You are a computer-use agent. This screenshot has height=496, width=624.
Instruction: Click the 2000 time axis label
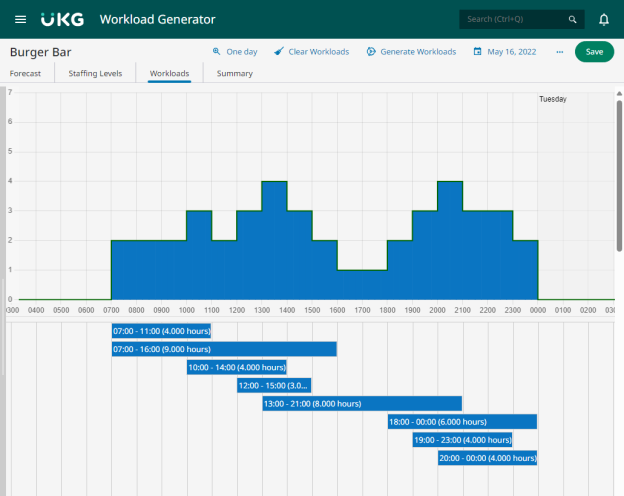[x=437, y=310]
